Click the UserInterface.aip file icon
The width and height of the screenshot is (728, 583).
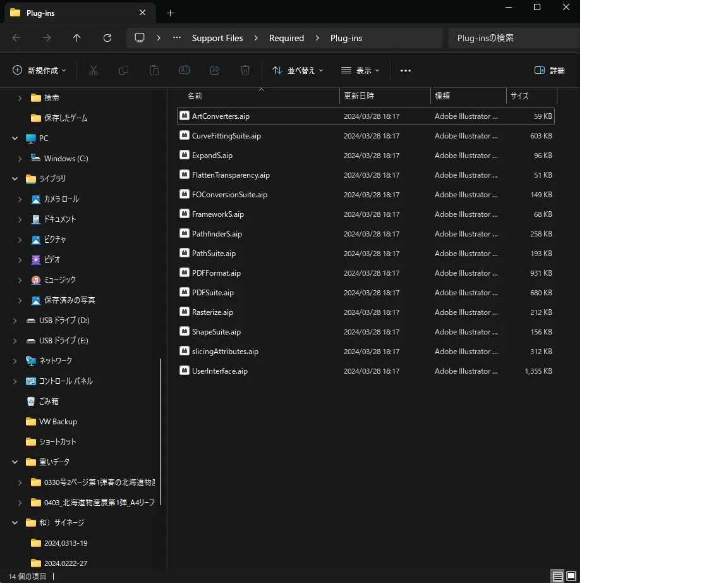(x=185, y=371)
